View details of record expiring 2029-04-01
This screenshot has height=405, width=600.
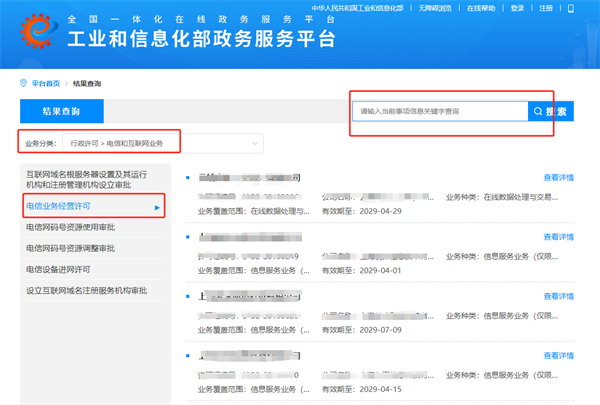click(x=559, y=237)
